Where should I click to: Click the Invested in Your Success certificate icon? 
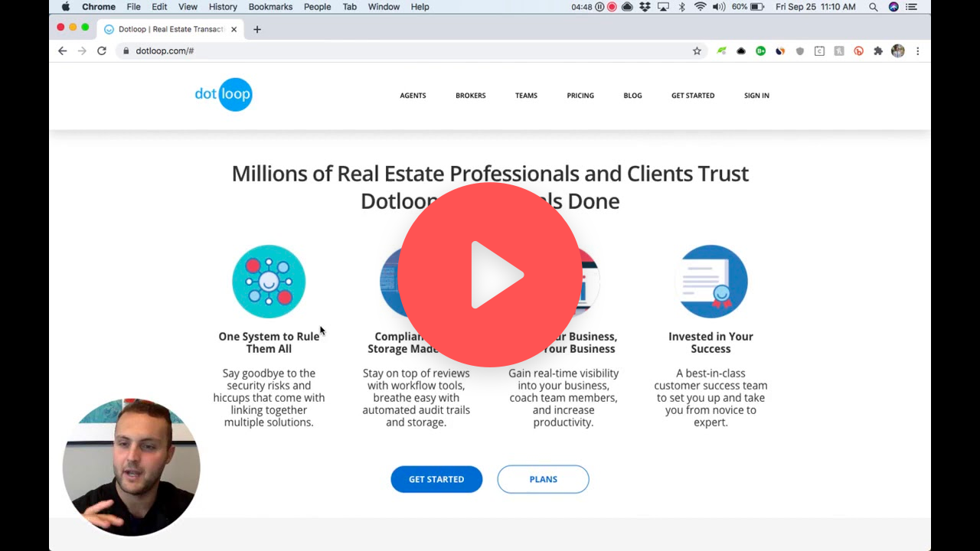pyautogui.click(x=712, y=282)
